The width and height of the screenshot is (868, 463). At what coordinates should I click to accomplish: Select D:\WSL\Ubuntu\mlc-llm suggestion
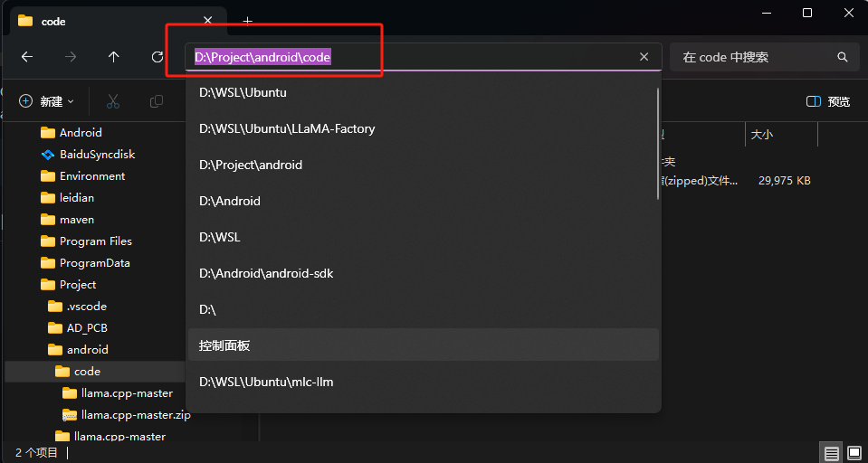[424, 382]
